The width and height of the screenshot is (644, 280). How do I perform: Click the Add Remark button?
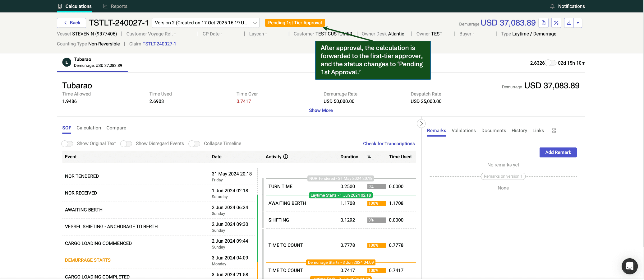point(558,152)
